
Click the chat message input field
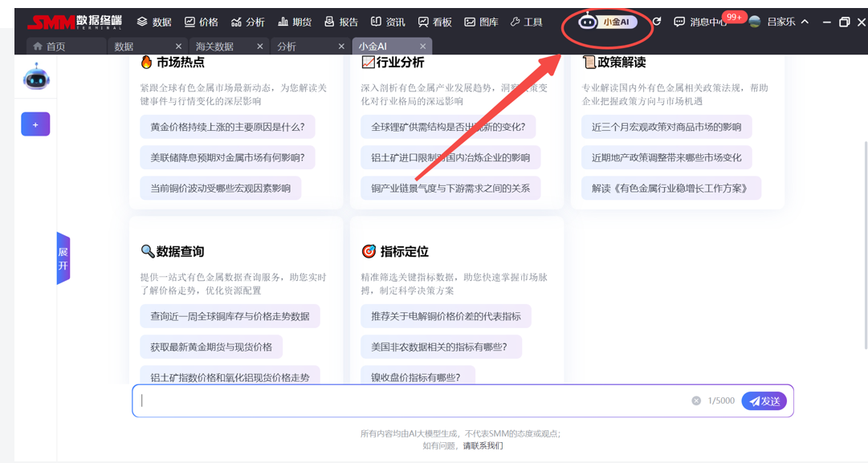[x=410, y=400]
